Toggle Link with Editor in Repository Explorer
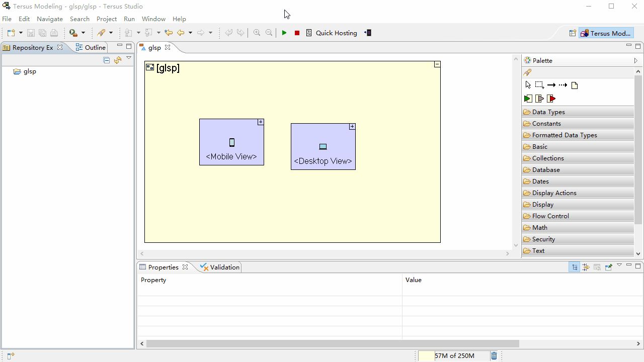The height and width of the screenshot is (362, 644). point(118,60)
